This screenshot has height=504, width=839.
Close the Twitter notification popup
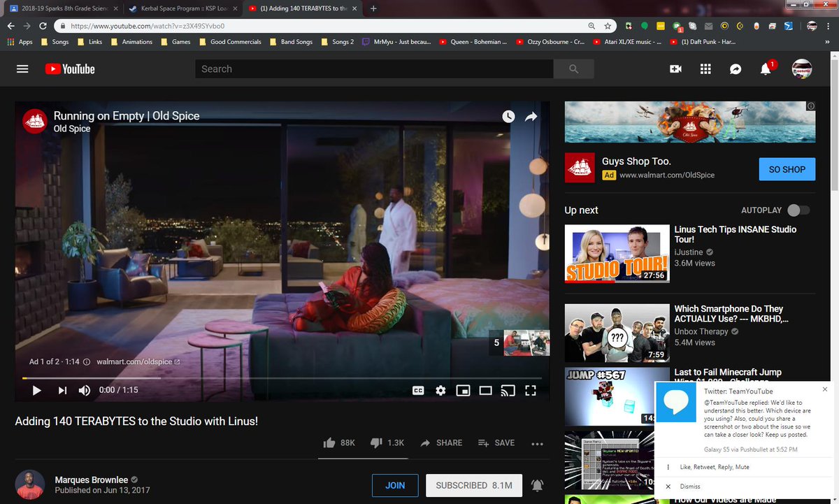pyautogui.click(x=824, y=389)
